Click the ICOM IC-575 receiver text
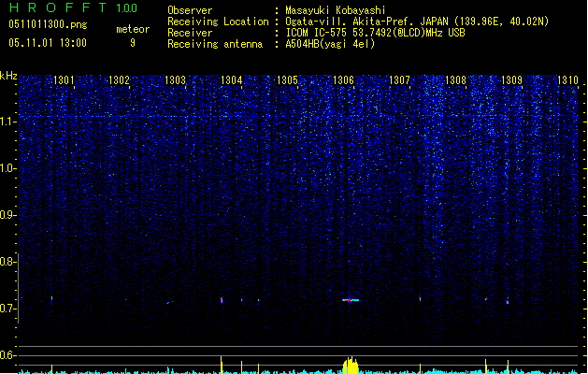The width and height of the screenshot is (588, 374). (x=375, y=33)
